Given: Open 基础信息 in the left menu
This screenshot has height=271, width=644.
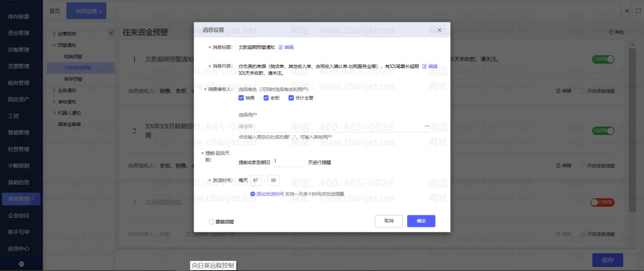Looking at the screenshot, I should (18, 182).
